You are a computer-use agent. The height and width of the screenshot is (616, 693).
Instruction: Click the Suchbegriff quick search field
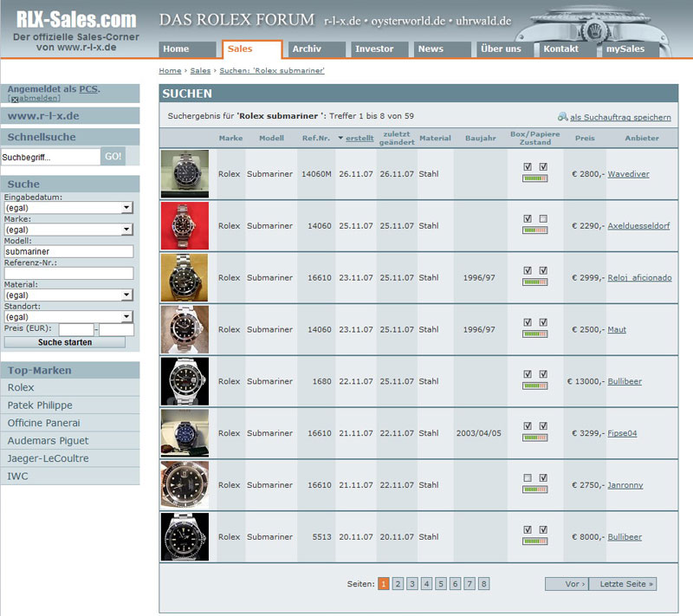(x=51, y=157)
